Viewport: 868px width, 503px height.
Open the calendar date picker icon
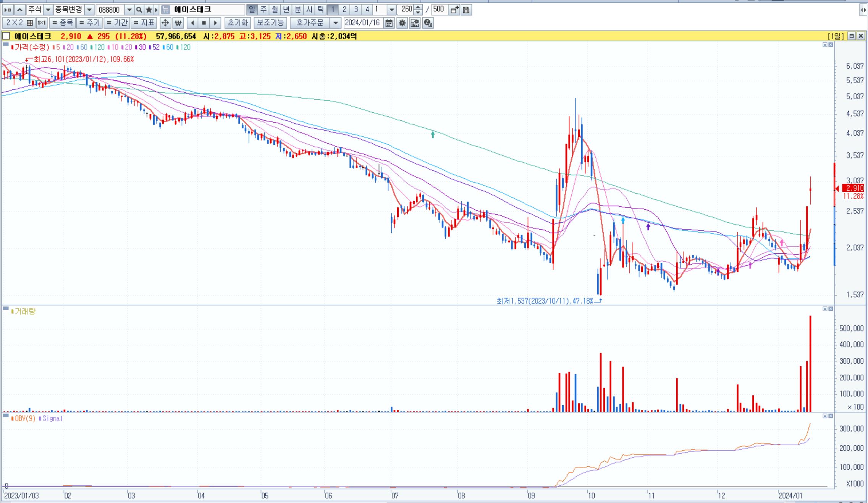pos(389,23)
